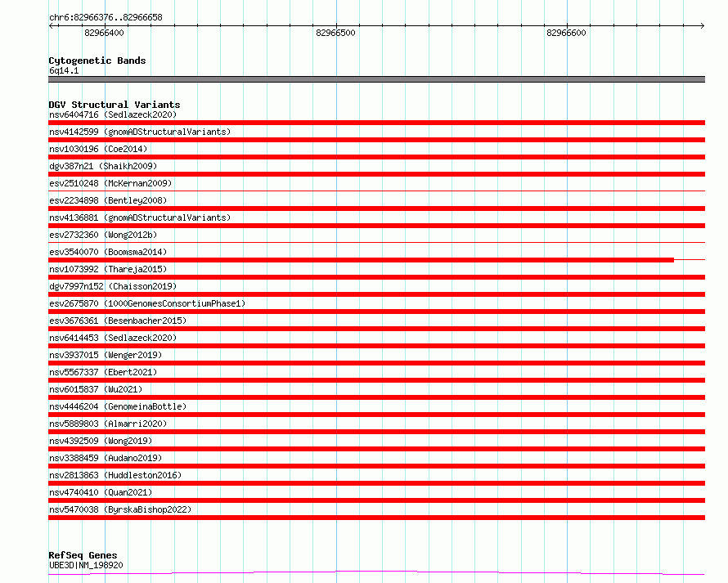Click nsv6015837 (Wu2021) variant label

(96, 389)
